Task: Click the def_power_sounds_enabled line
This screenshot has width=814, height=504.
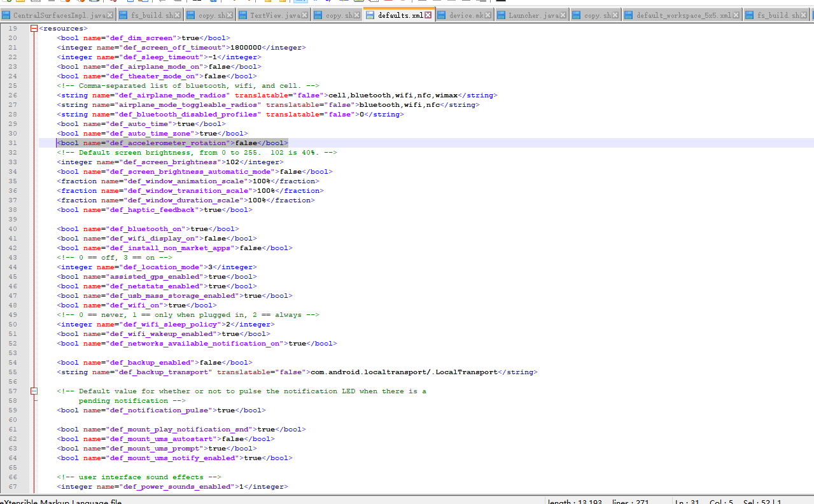Action: point(172,487)
